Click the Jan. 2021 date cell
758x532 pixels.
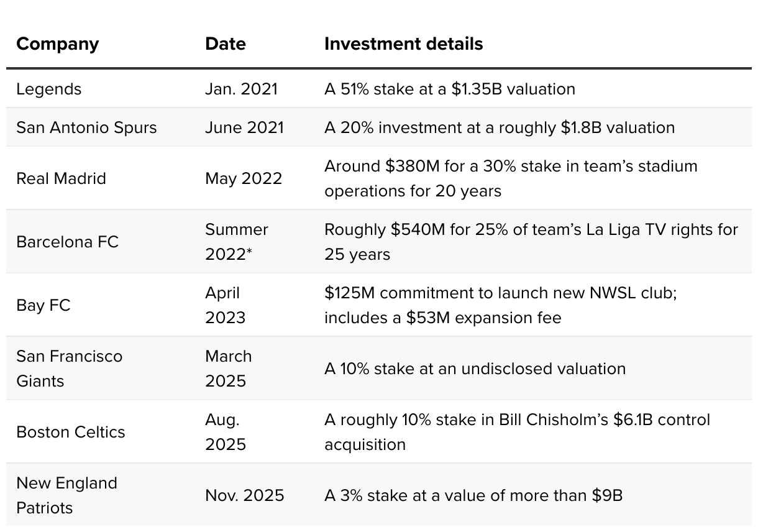(x=241, y=89)
